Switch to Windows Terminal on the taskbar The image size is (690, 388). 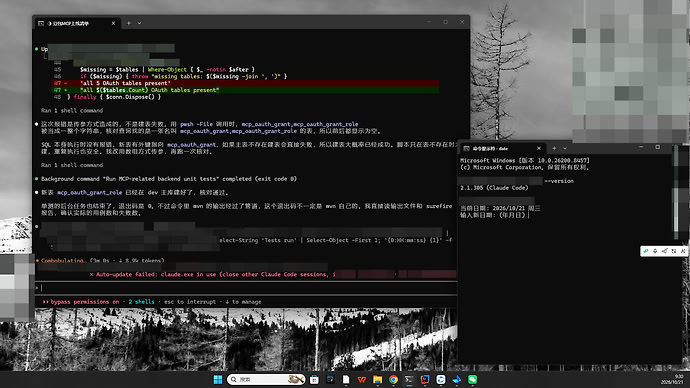[409, 379]
